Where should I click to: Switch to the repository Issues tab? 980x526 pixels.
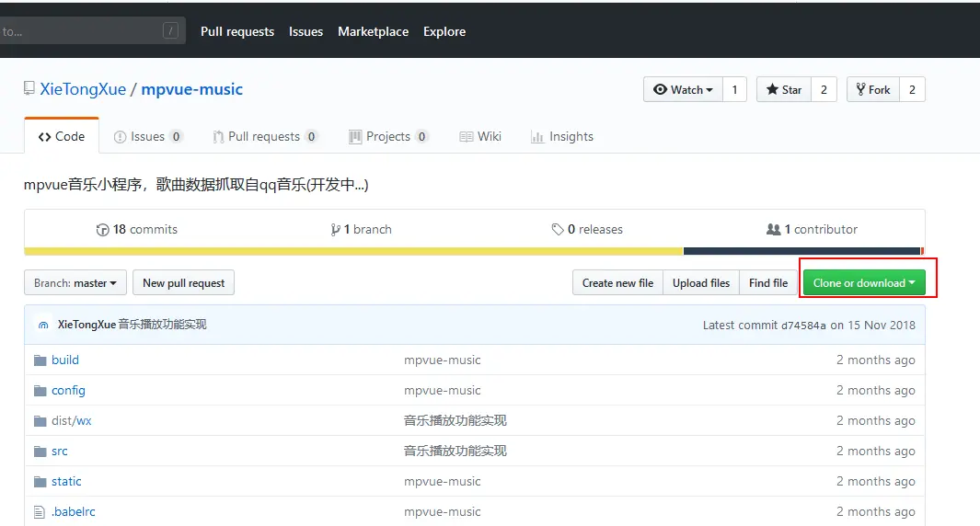tap(148, 136)
